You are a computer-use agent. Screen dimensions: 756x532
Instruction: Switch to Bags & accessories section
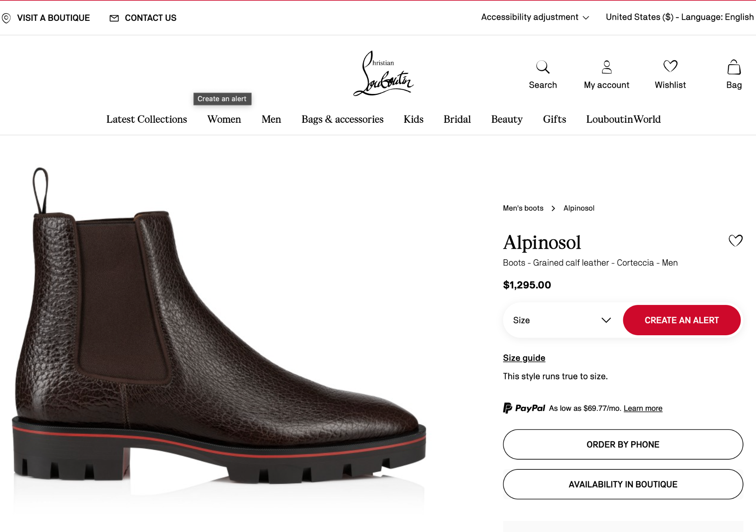[x=342, y=119]
